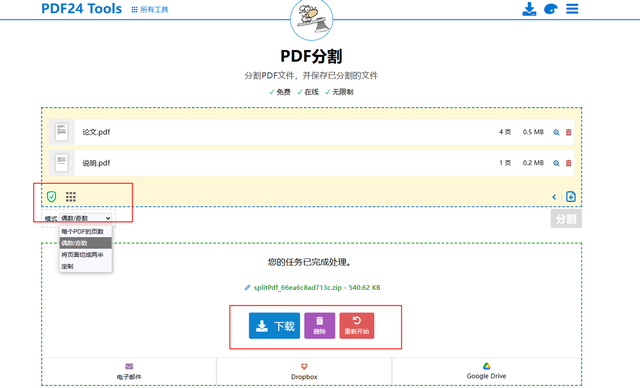Screen dimensions: 640x388
Task: Add another file with the plus-file icon
Action: pyautogui.click(x=571, y=197)
